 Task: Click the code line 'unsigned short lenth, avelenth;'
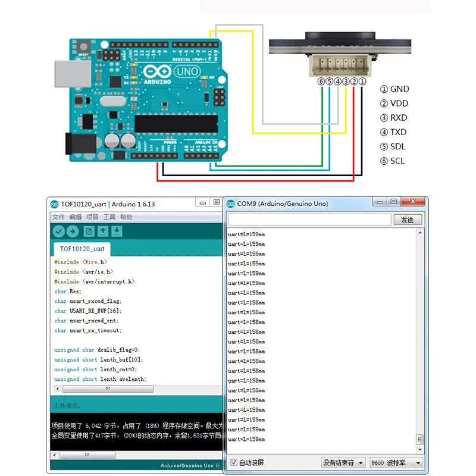[100, 379]
